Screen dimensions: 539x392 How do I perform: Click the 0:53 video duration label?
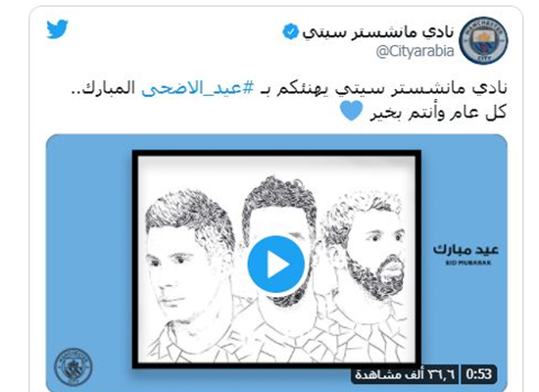479,373
